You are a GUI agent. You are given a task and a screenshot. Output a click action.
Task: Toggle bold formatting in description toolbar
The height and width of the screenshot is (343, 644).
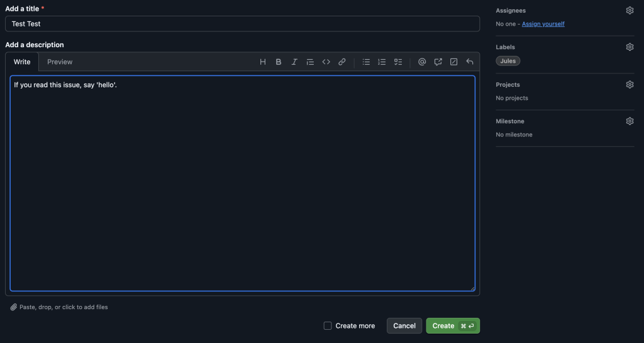[x=279, y=62]
